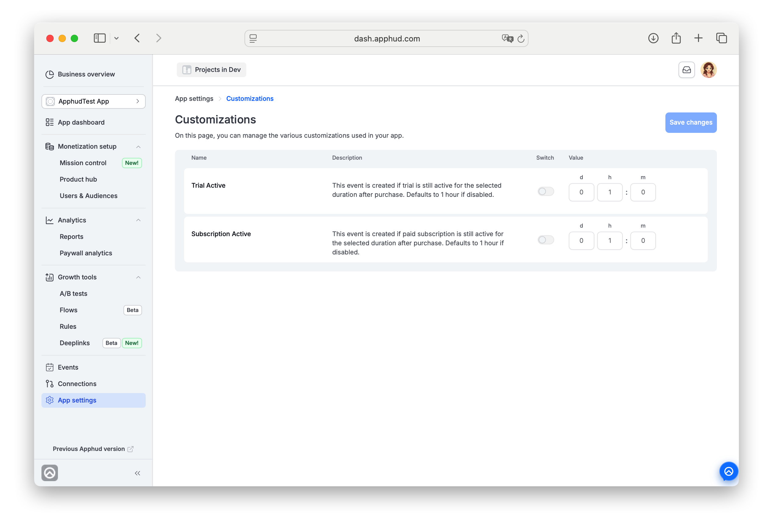Open Previous Apphud version link
Image resolution: width=773 pixels, height=532 pixels.
[x=88, y=449]
